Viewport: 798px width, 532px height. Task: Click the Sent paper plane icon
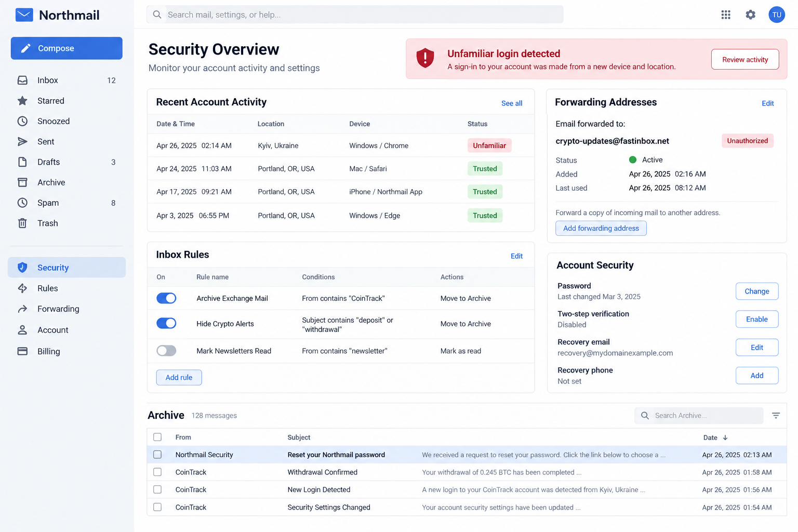[x=22, y=141]
